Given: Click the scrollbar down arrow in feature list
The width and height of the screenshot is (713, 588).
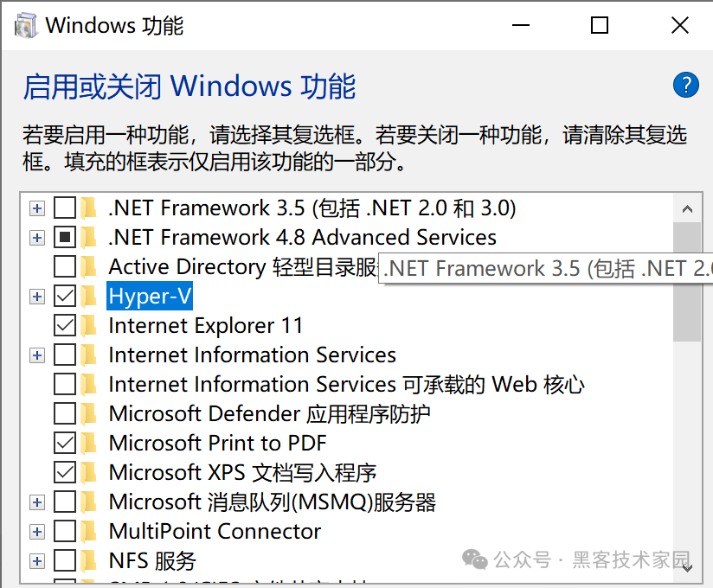Looking at the screenshot, I should [687, 568].
